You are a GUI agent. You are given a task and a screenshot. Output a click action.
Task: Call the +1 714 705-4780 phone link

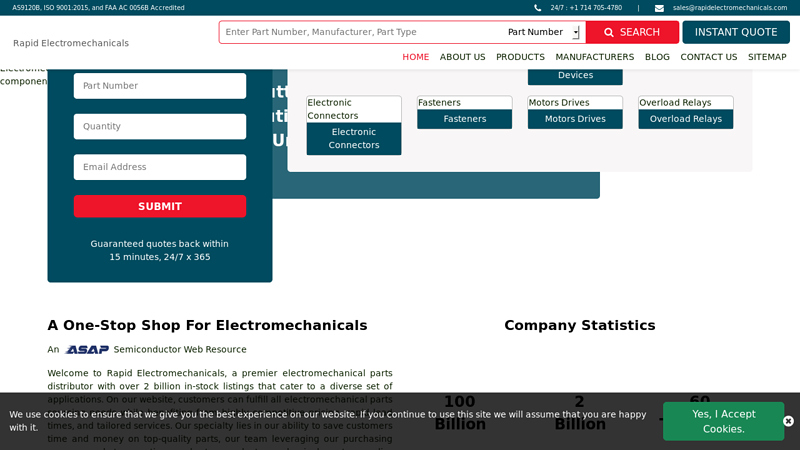pyautogui.click(x=586, y=8)
